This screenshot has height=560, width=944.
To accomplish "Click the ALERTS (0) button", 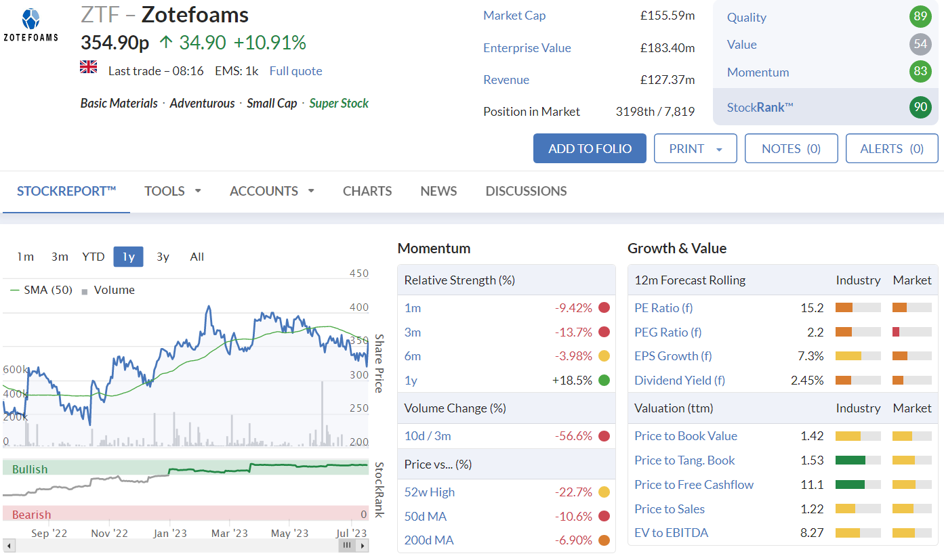I will 892,148.
